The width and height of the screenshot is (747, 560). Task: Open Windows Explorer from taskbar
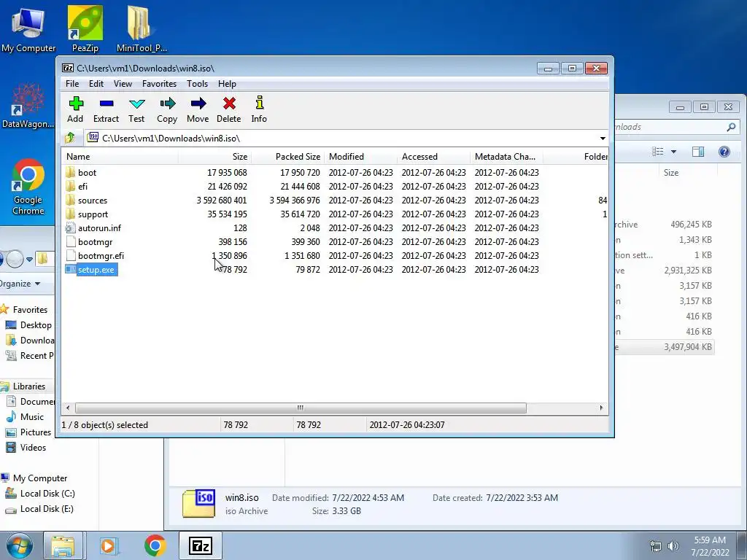63,545
